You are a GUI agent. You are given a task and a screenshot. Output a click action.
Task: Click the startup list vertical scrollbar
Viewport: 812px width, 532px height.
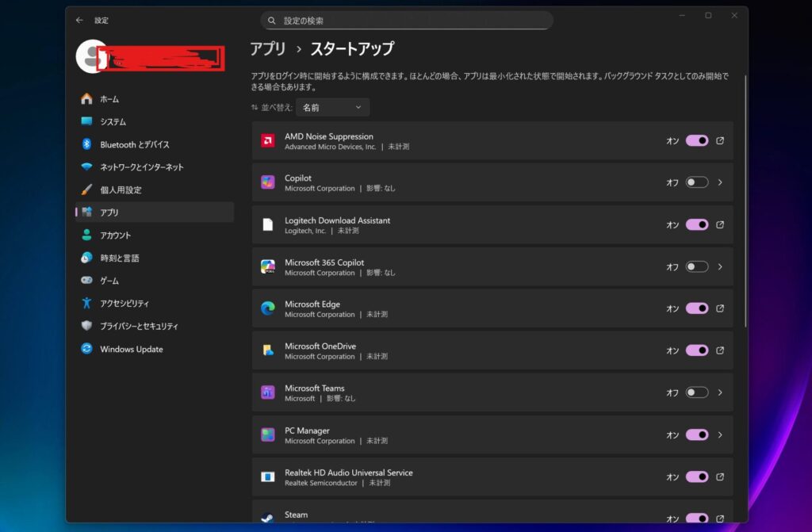(745, 198)
